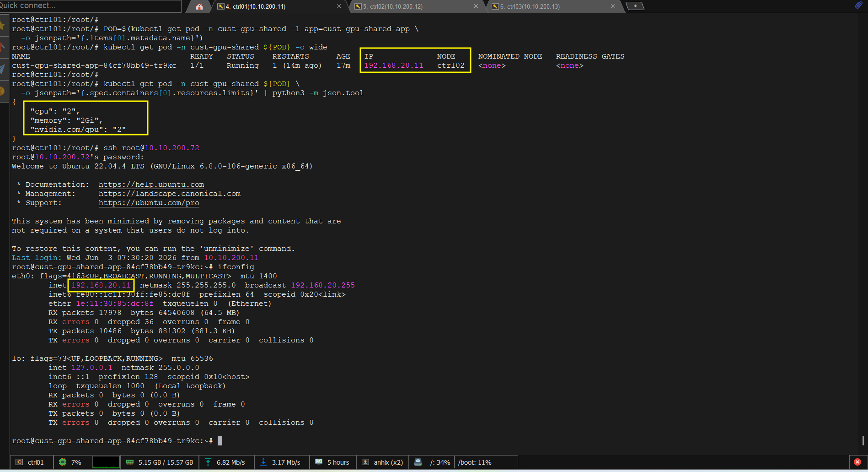Click the loopback address 127.0.0.1

[92, 368]
